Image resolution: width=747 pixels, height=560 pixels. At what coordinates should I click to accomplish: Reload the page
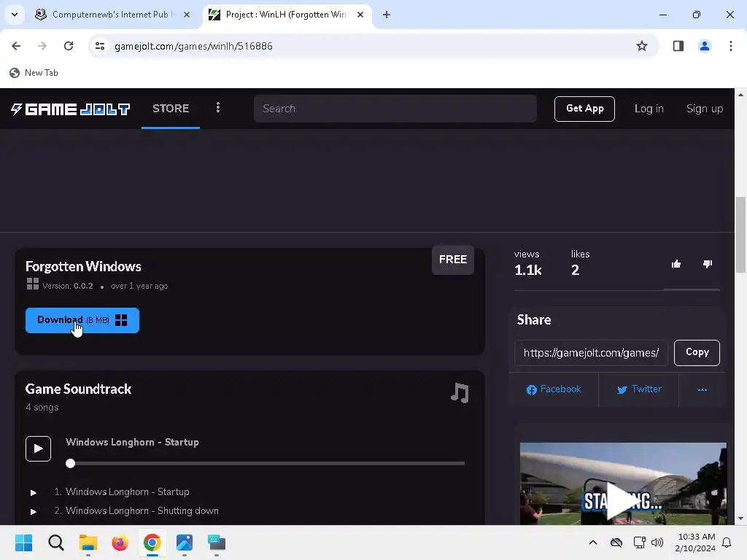[x=69, y=46]
